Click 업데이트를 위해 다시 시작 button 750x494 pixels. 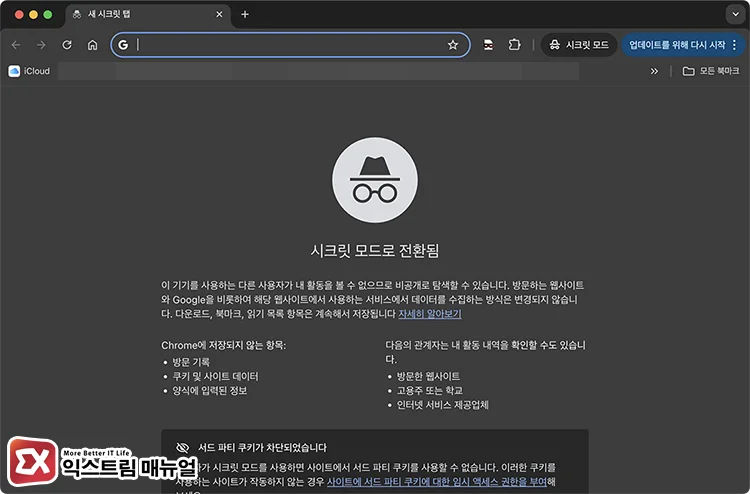point(677,45)
